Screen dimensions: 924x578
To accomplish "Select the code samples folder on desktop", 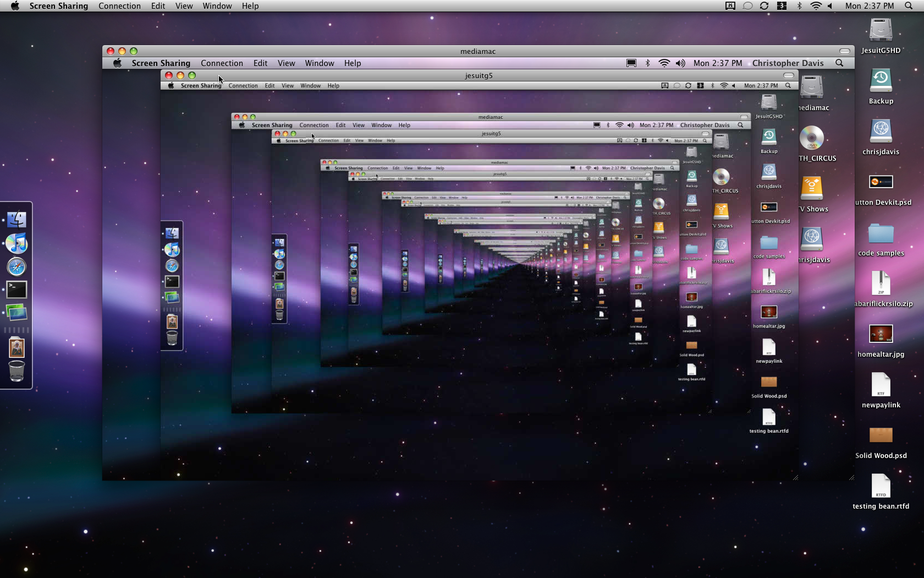I will click(x=881, y=239).
